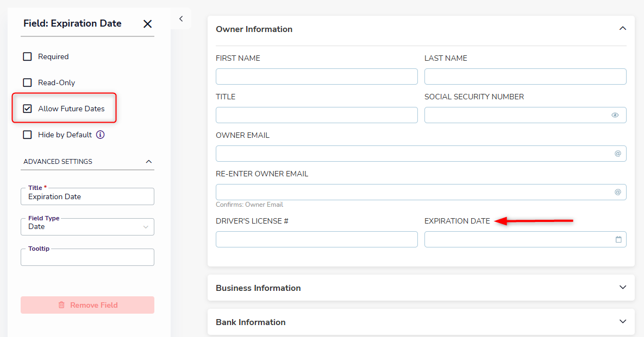
Task: Collapse the left sidebar with arrow icon
Action: [181, 19]
